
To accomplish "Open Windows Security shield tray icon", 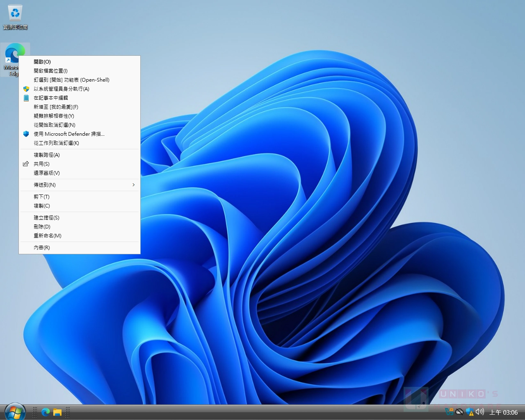I will pos(470,411).
